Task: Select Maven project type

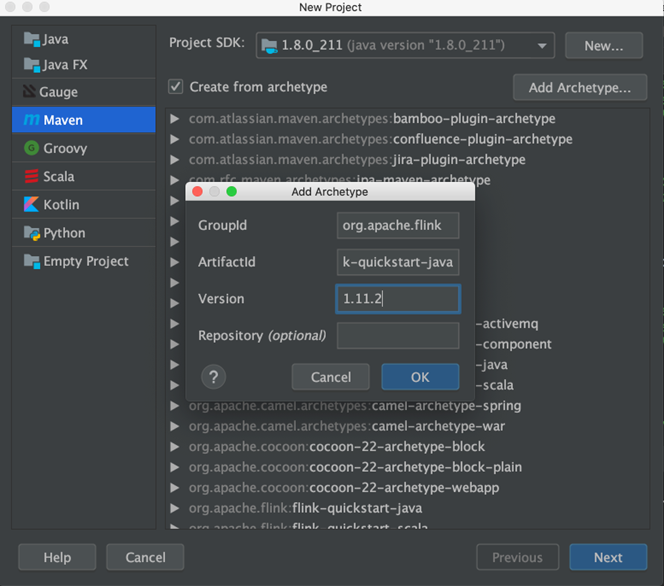Action: [84, 120]
